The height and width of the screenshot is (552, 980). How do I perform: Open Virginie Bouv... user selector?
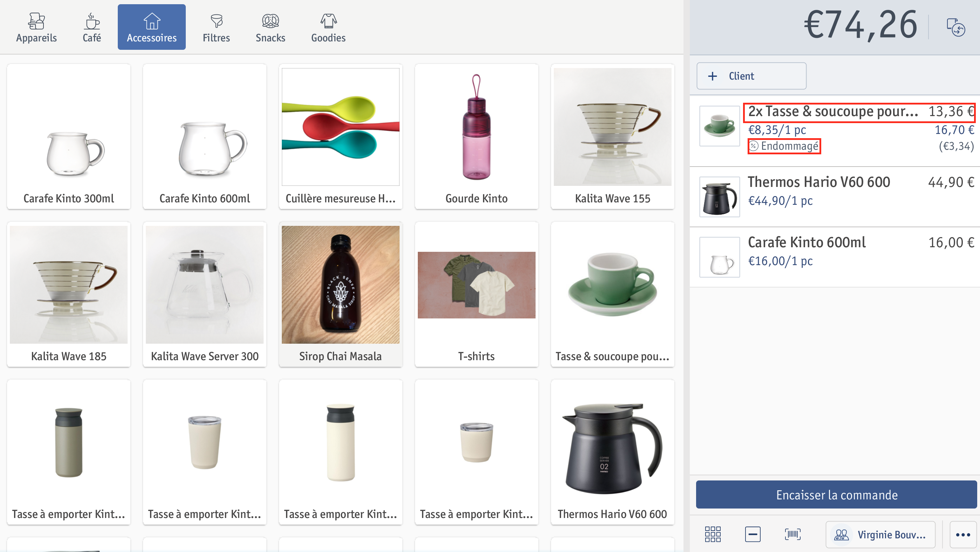880,534
